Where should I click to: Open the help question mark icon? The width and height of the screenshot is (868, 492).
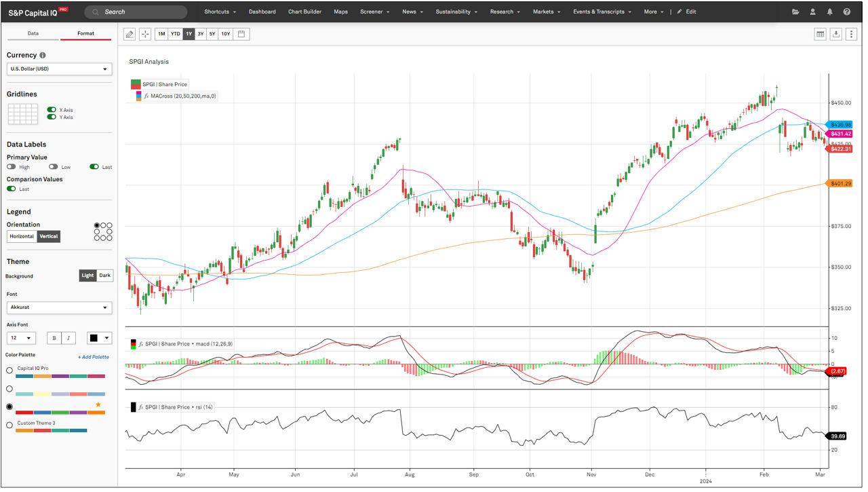click(847, 12)
